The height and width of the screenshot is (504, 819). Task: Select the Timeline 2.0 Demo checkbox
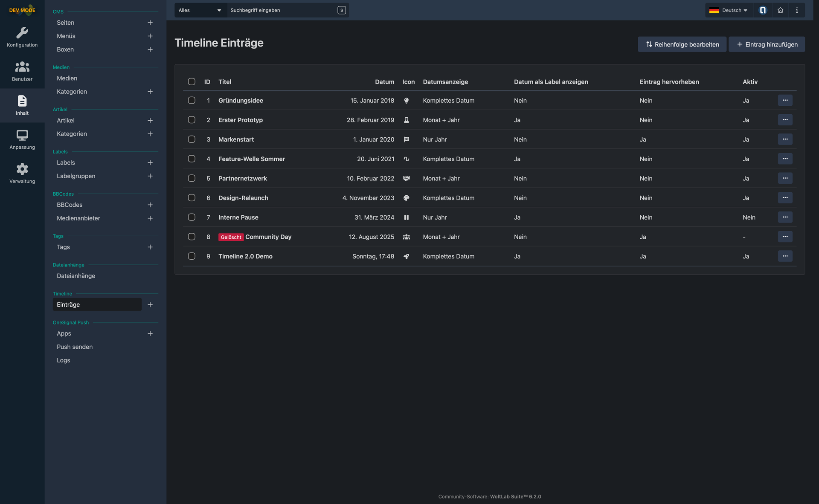[192, 256]
